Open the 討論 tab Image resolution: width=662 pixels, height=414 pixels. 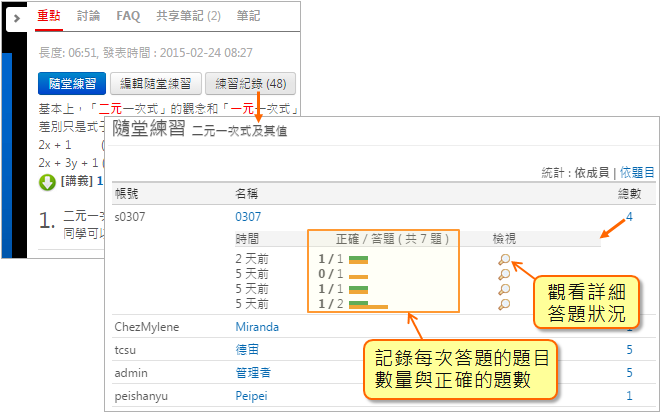89,16
